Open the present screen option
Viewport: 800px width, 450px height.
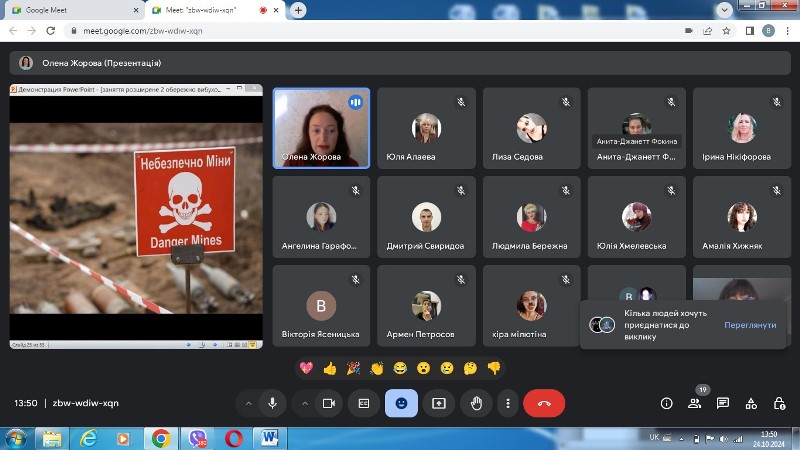click(x=439, y=403)
